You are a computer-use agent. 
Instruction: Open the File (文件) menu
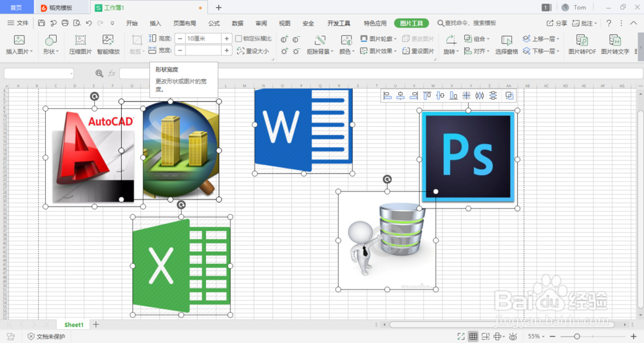(18, 23)
